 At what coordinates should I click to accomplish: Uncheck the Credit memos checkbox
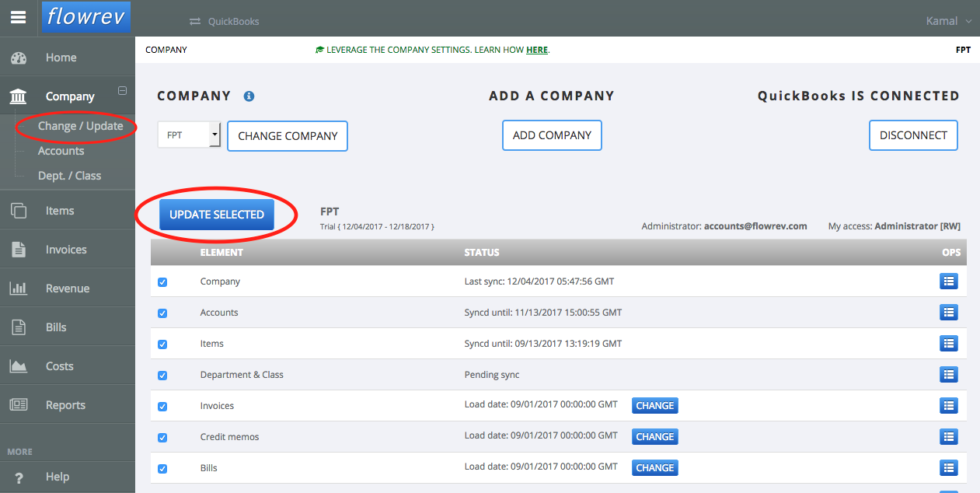162,438
